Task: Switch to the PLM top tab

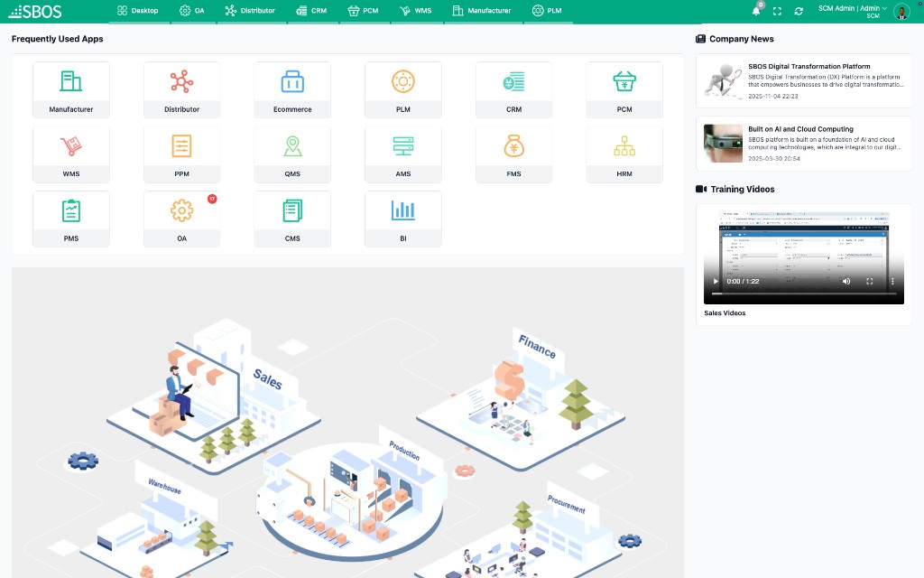Action: [548, 11]
